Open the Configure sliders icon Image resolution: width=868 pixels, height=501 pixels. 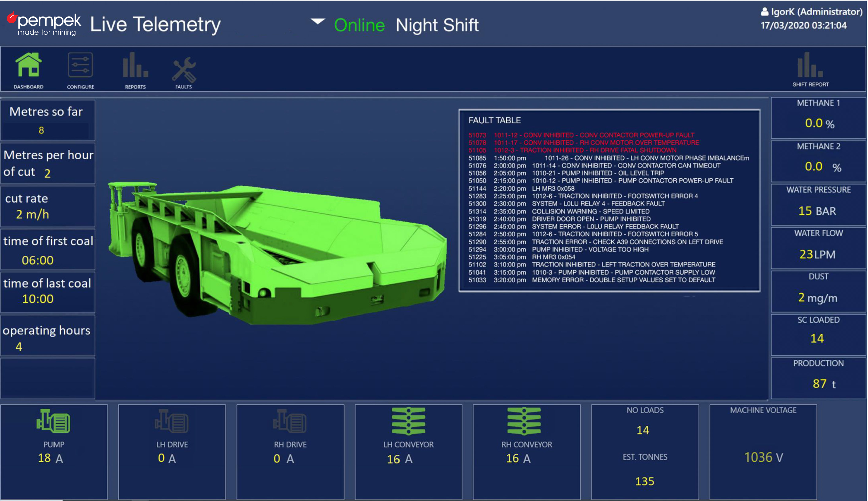tap(80, 65)
